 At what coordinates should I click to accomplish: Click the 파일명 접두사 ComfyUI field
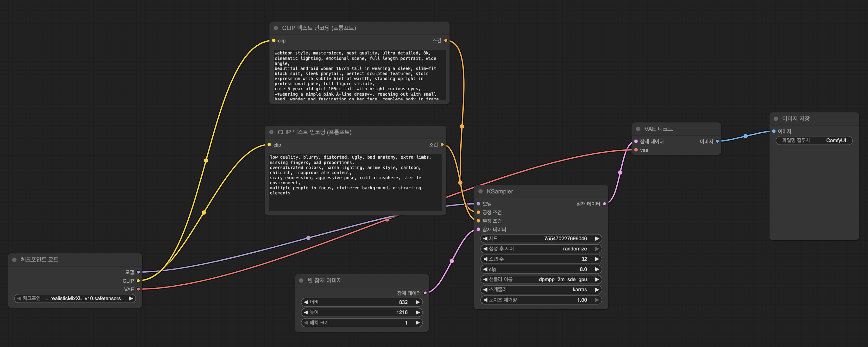click(x=814, y=141)
